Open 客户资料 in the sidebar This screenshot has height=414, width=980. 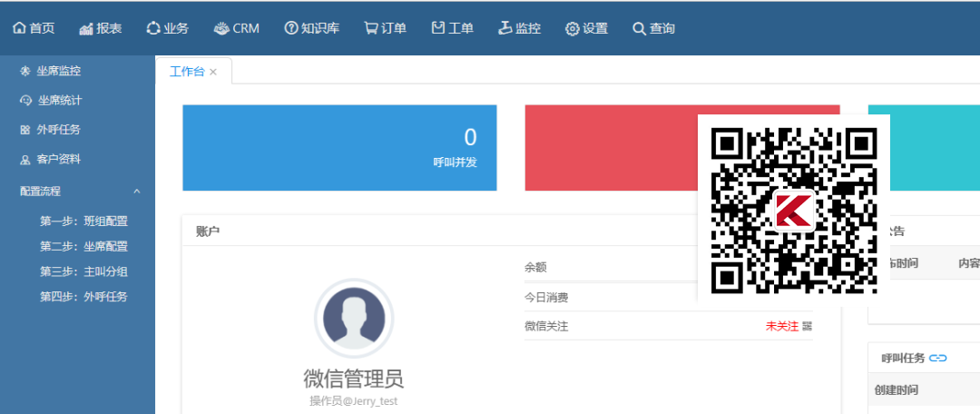tap(59, 160)
